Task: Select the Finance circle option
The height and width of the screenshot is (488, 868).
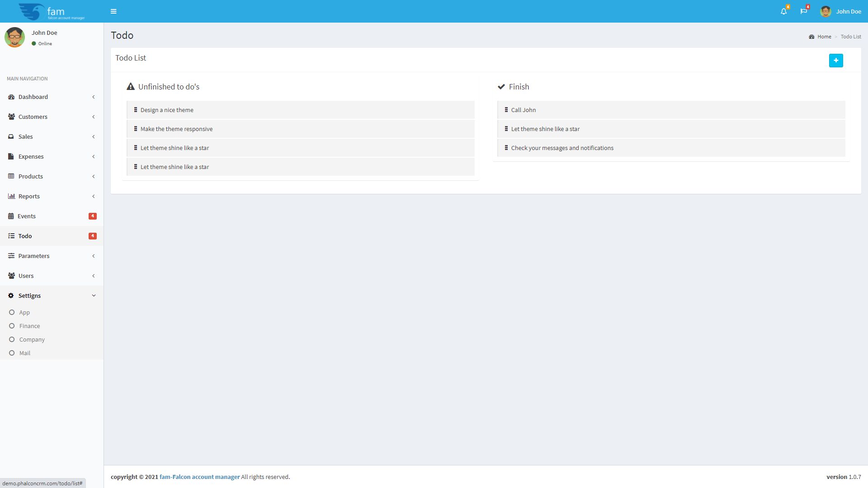Action: (12, 326)
